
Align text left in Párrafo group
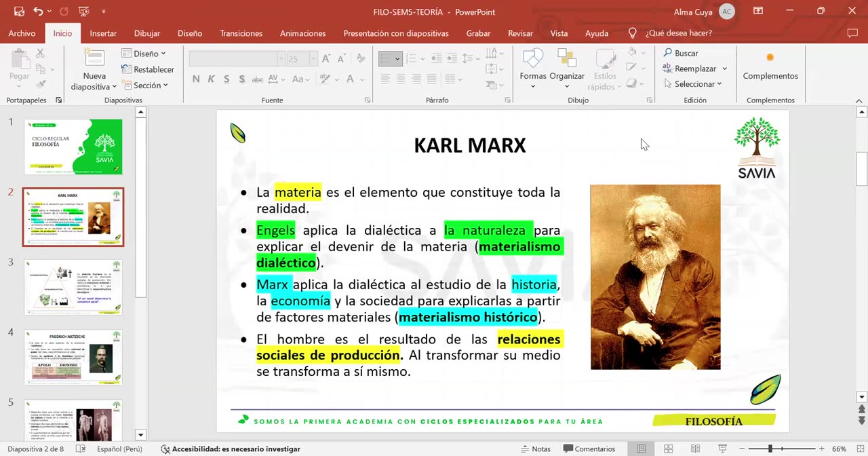[385, 79]
